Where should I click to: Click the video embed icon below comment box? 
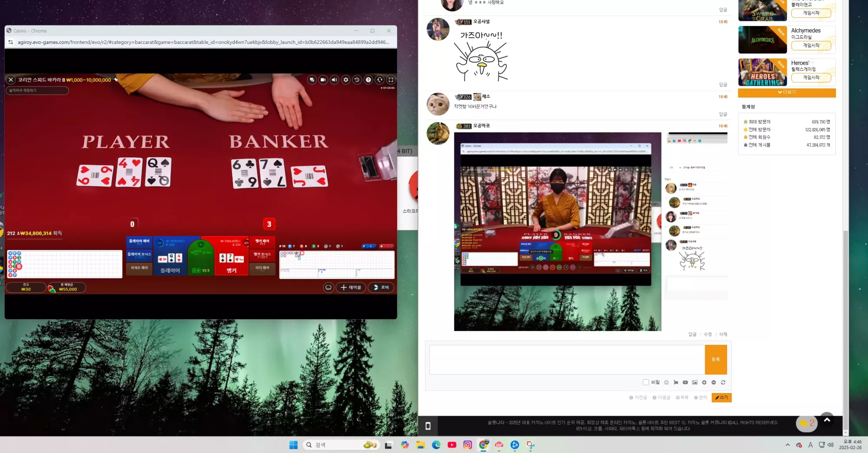click(x=685, y=383)
